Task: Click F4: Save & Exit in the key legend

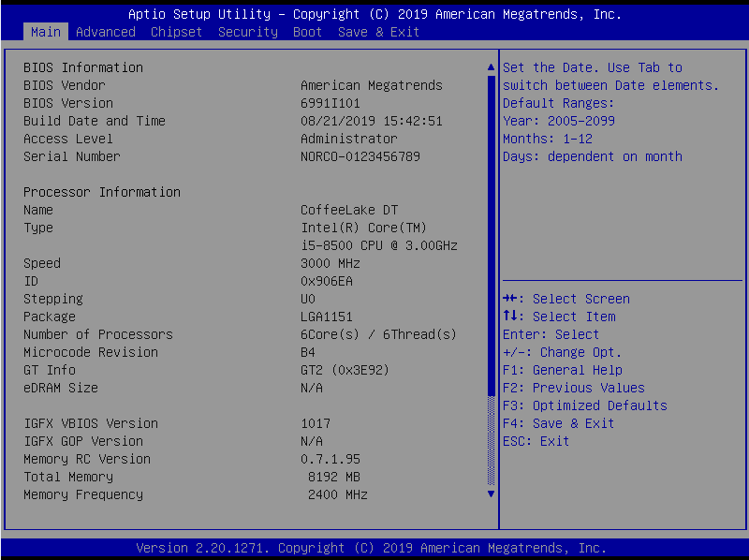Action: [558, 423]
